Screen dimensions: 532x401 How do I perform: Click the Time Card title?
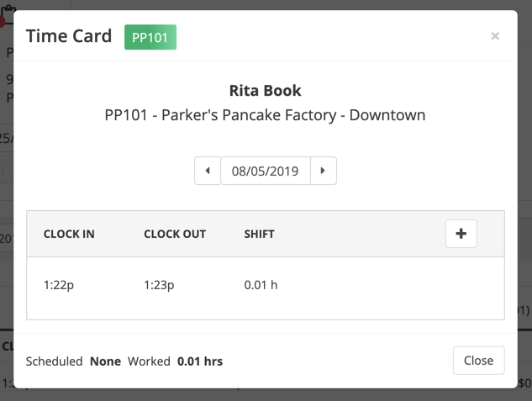(69, 36)
